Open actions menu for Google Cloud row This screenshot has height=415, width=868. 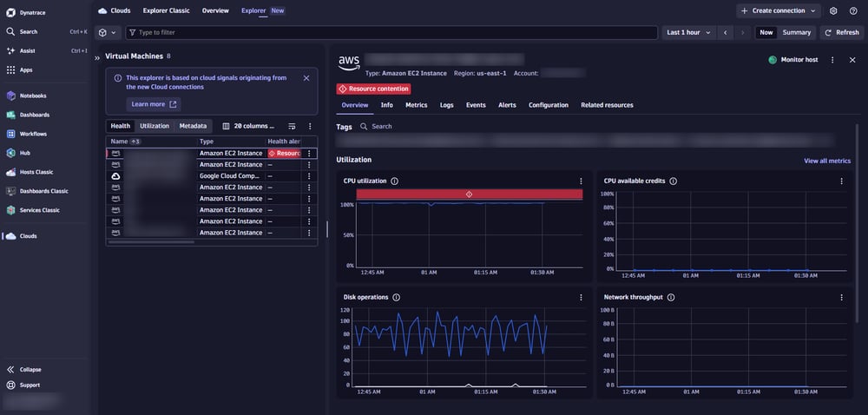(310, 176)
